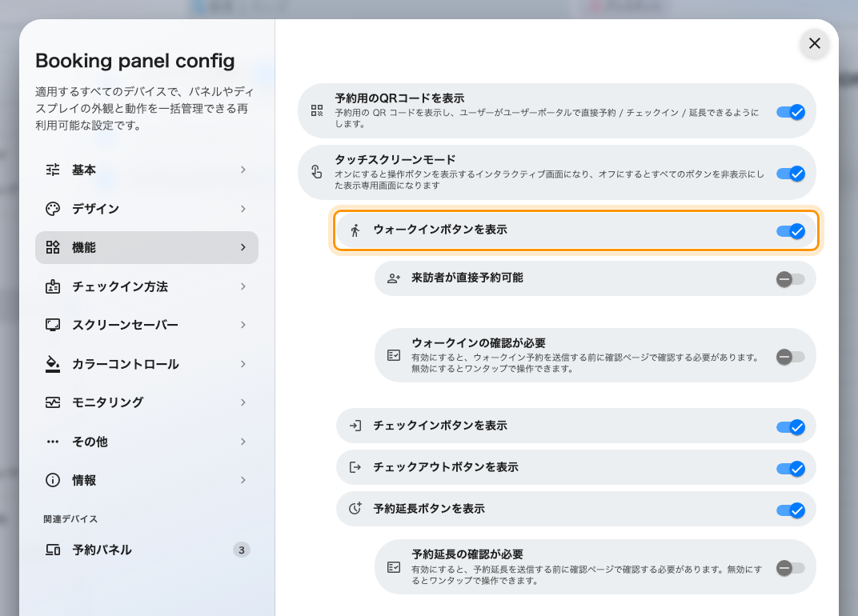This screenshot has height=616, width=858.
Task: Select the 機能 settings section
Action: (x=146, y=247)
